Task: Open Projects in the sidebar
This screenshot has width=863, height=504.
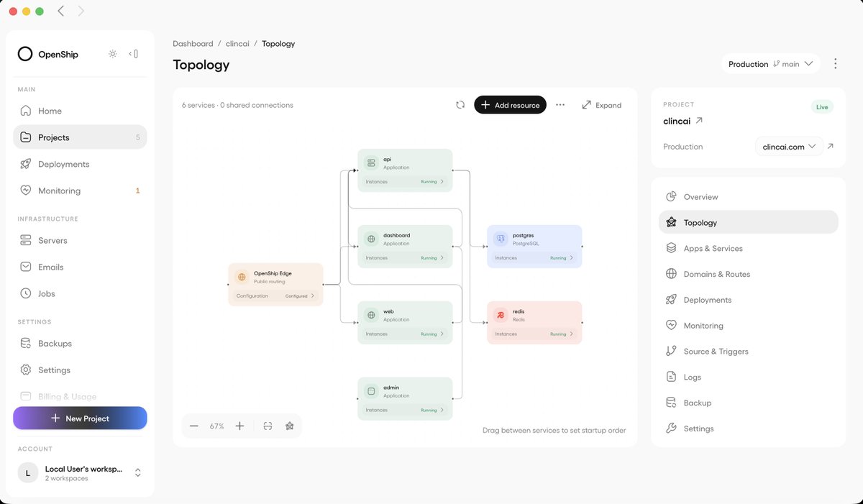Action: 80,137
